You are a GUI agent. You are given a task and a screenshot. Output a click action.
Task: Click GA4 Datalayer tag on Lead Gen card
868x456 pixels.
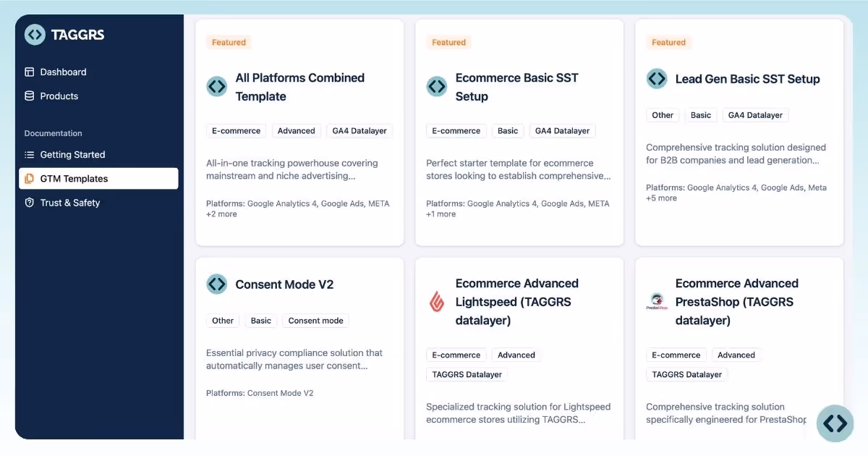[755, 115]
